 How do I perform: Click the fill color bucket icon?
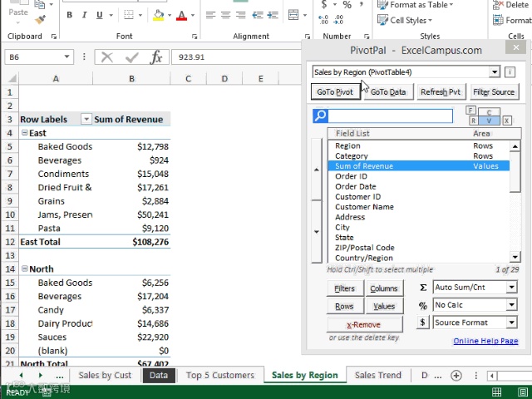[159, 15]
